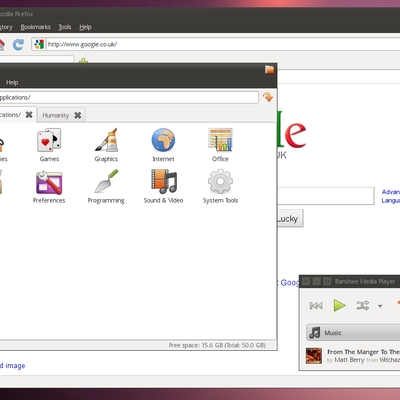Click the go arrow beside file manager path
The width and height of the screenshot is (400, 400).
point(268,97)
